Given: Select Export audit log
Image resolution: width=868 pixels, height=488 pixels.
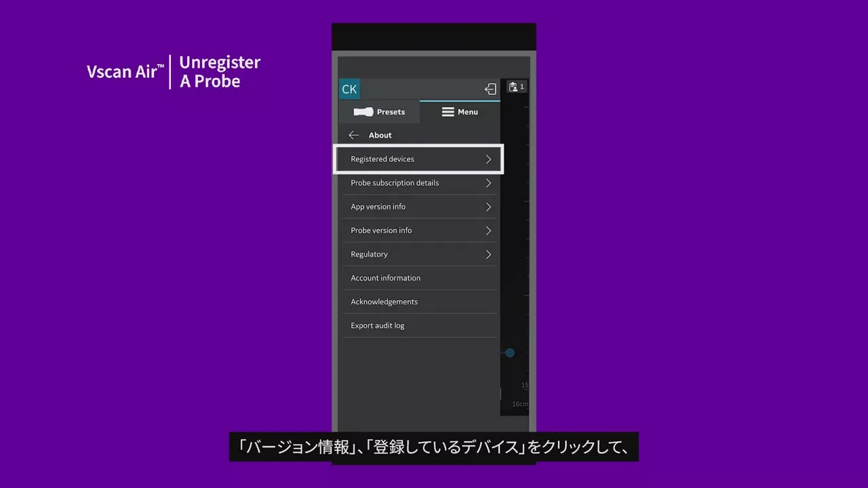Looking at the screenshot, I should [x=420, y=325].
